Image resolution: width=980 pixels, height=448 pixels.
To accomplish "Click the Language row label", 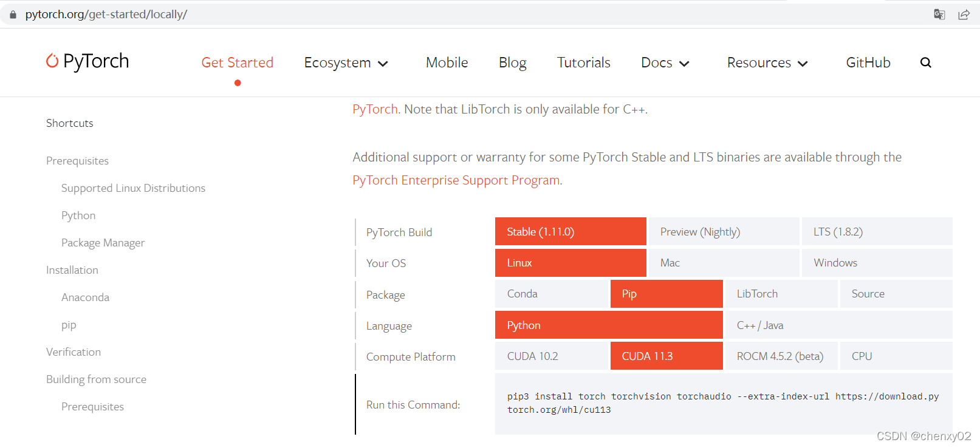I will click(389, 326).
